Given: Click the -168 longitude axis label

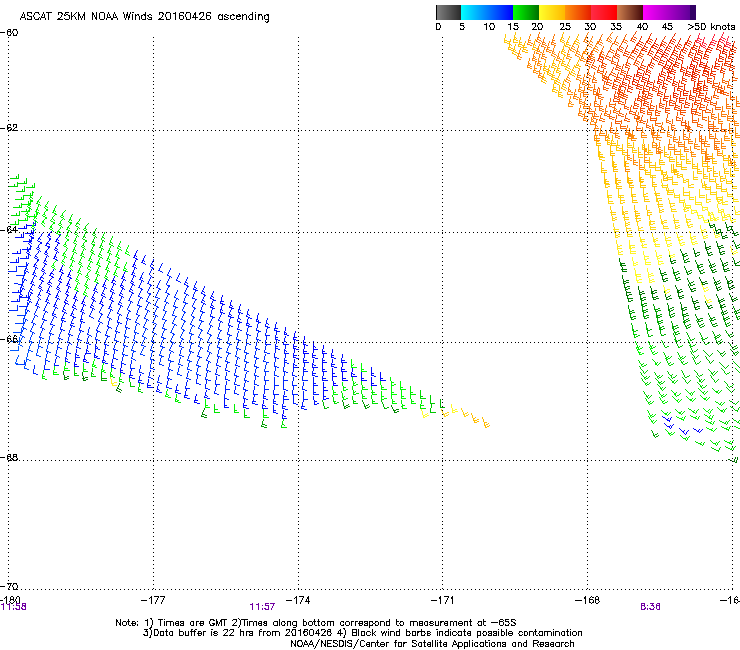Looking at the screenshot, I should point(587,600).
